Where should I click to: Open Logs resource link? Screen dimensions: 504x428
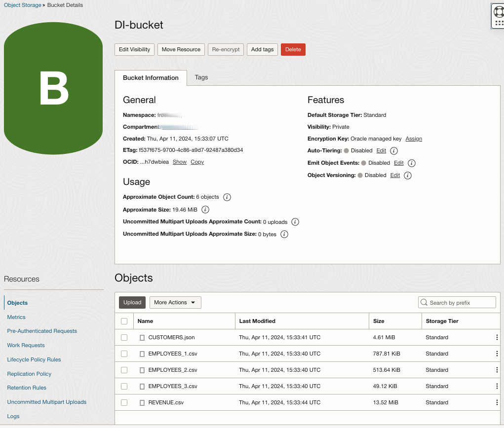pos(13,416)
